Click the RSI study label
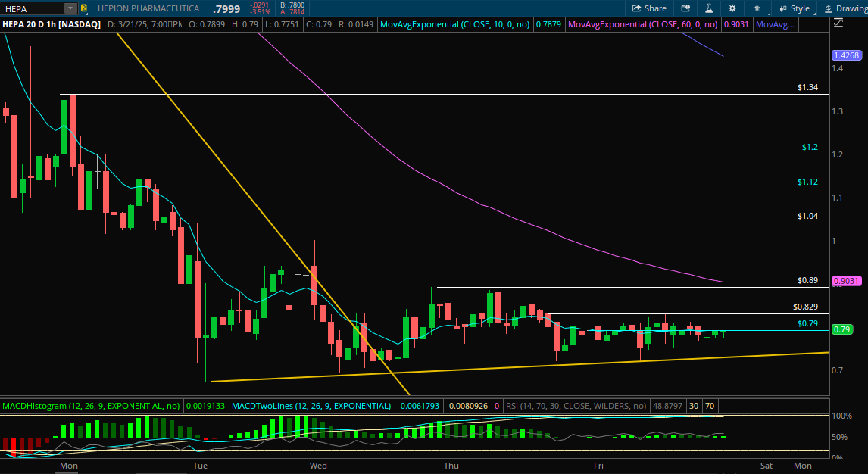The width and height of the screenshot is (868, 474). [576, 406]
